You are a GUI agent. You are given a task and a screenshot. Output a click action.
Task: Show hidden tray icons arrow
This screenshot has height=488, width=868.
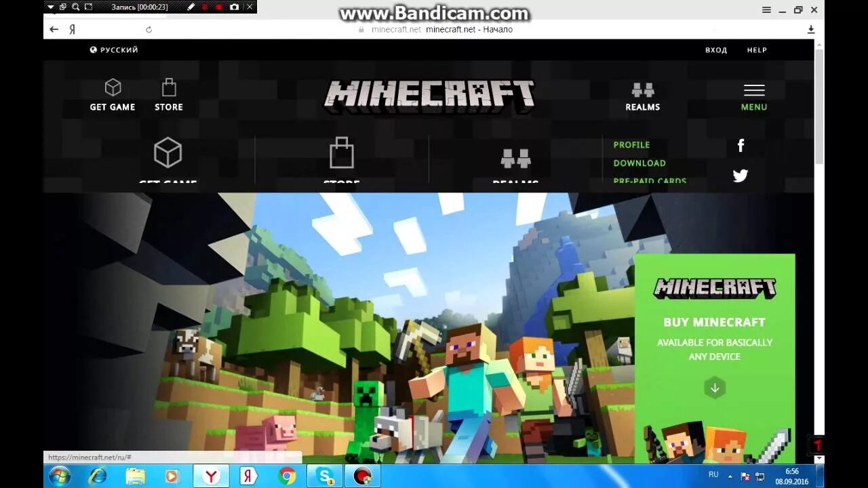[730, 476]
